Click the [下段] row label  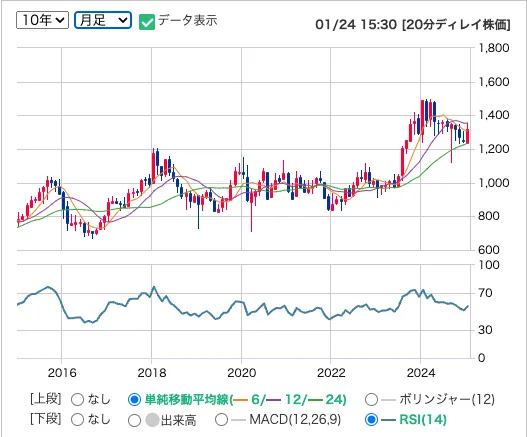point(46,419)
